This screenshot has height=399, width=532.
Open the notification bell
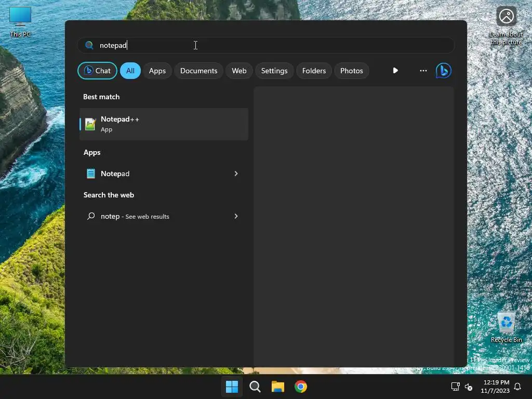[x=517, y=387]
